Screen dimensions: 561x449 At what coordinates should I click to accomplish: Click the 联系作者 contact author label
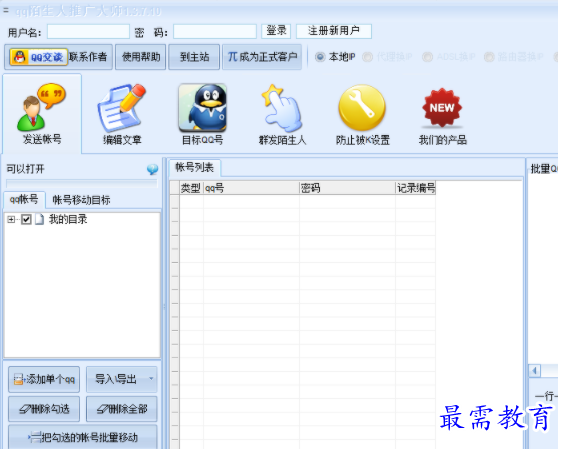pyautogui.click(x=88, y=57)
